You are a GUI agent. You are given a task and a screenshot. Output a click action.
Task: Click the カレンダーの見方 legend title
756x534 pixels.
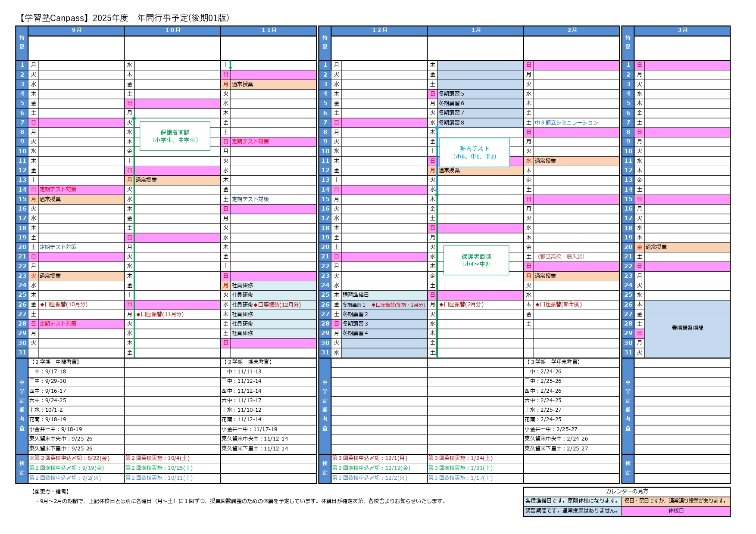pos(627,491)
